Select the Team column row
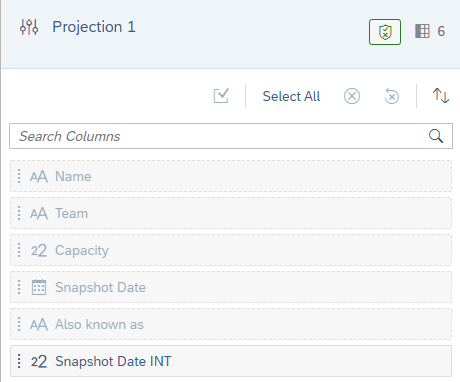The height and width of the screenshot is (382, 460). [x=231, y=213]
